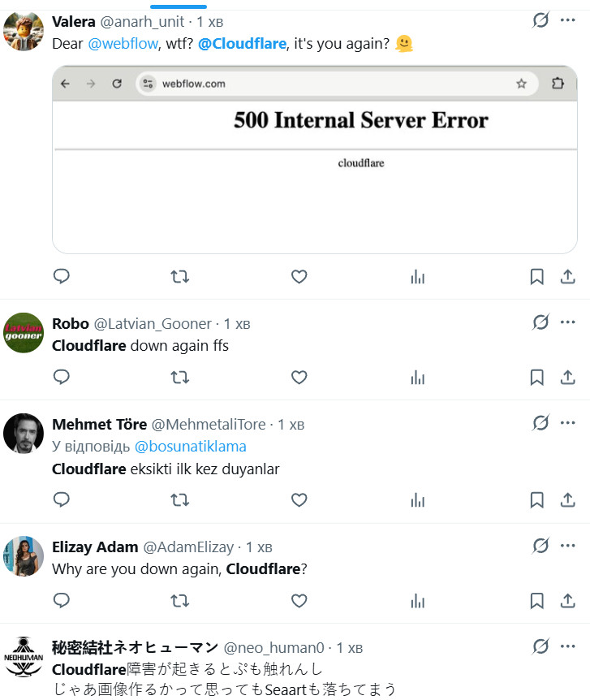Screen dimensions: 590x700
Task: Repost Mehmet Töre's tweet
Action: 179,499
